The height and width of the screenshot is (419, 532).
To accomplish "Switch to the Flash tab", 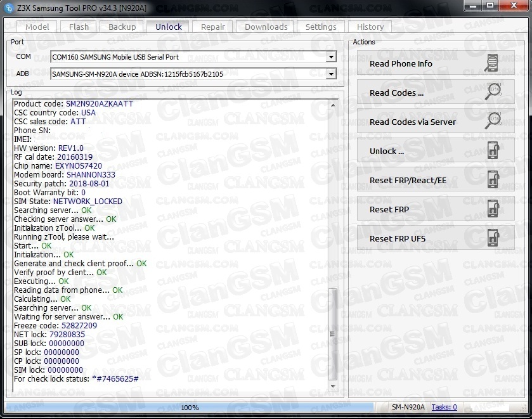I will (79, 27).
